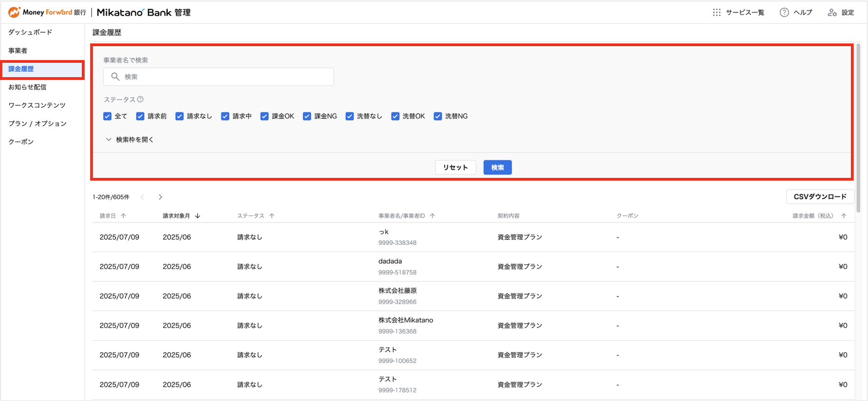Click the CSVダウンロード button
The height and width of the screenshot is (401, 868).
[x=820, y=197]
